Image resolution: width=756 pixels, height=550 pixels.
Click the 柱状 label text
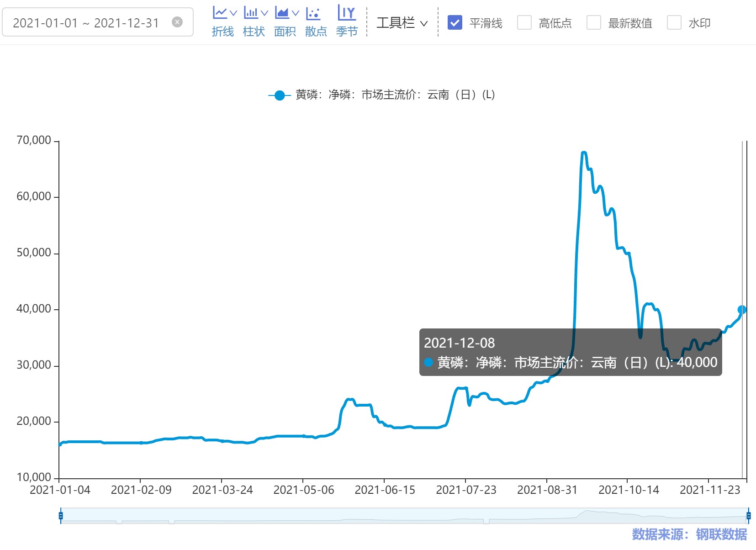click(x=254, y=32)
